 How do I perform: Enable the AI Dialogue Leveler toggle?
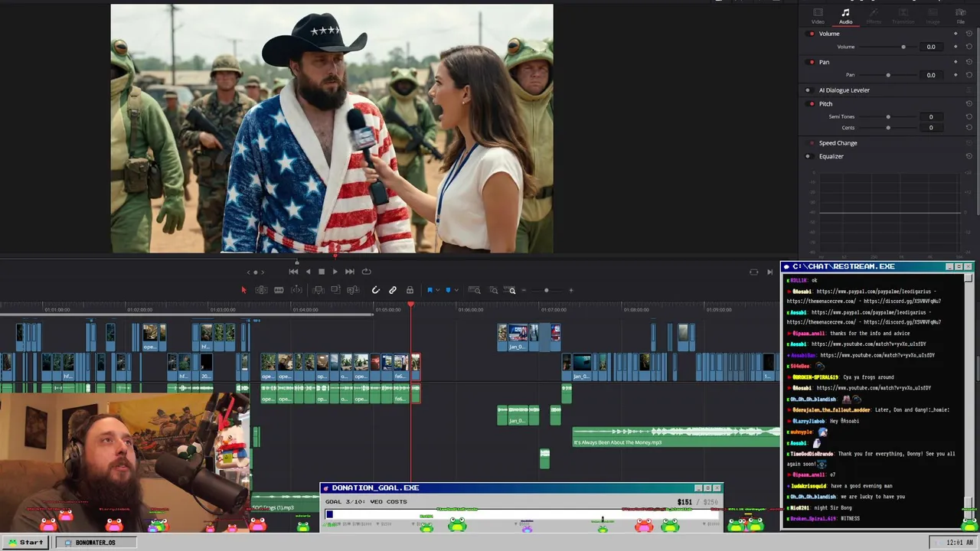click(809, 90)
